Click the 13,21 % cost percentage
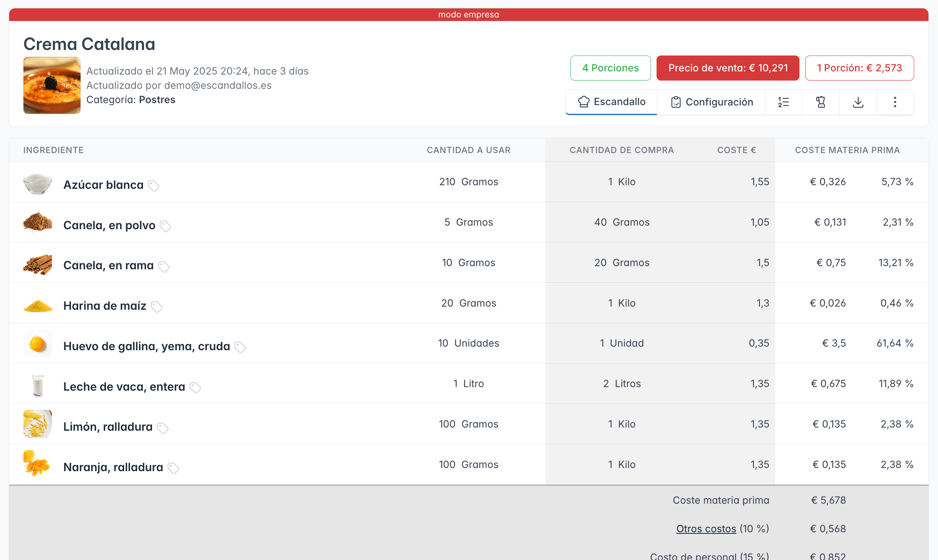This screenshot has width=938, height=560. click(x=896, y=263)
